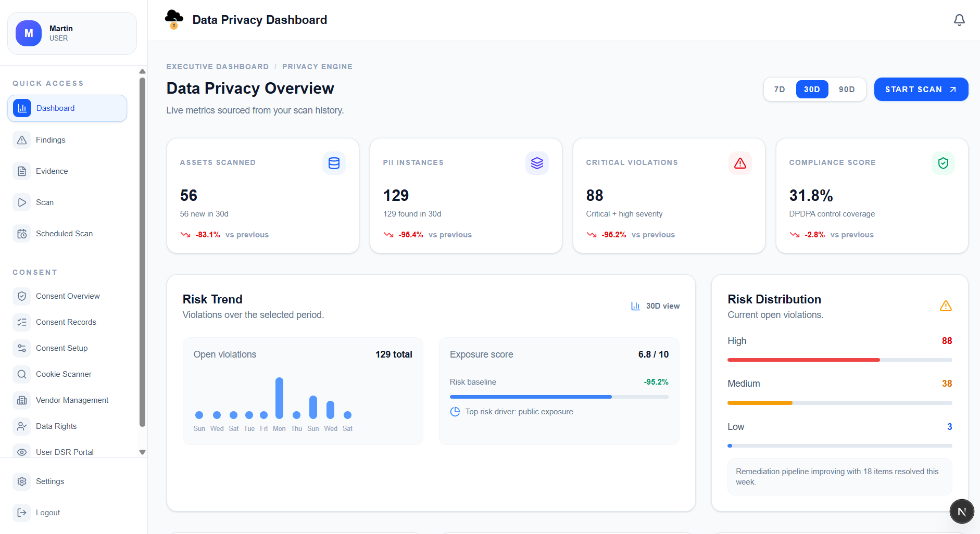Click the cloud logo beside Data Privacy Dashboard
Viewport: 980px width, 534px height.
pyautogui.click(x=174, y=19)
